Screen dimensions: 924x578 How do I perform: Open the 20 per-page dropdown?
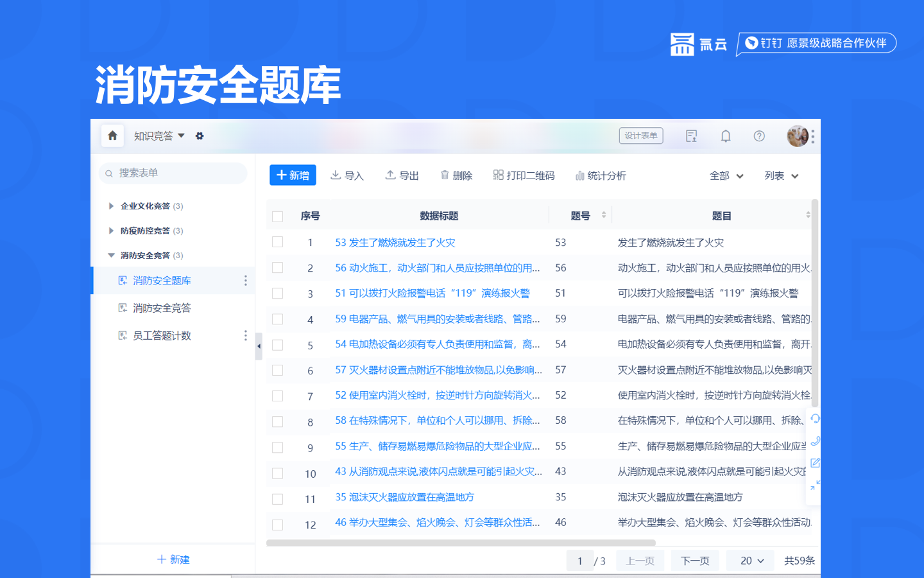click(751, 561)
